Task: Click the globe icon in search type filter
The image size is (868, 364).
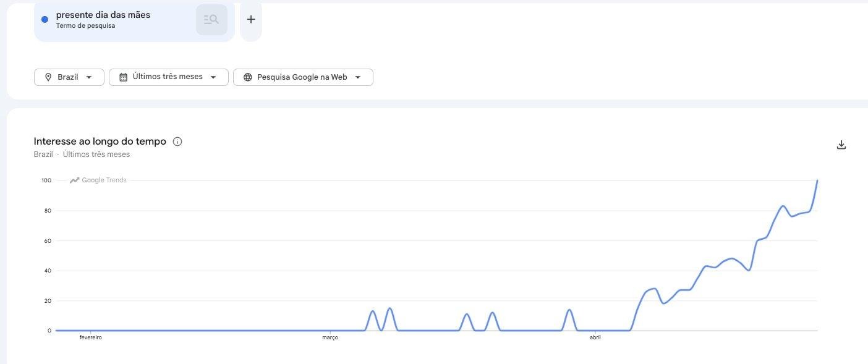Action: point(248,77)
